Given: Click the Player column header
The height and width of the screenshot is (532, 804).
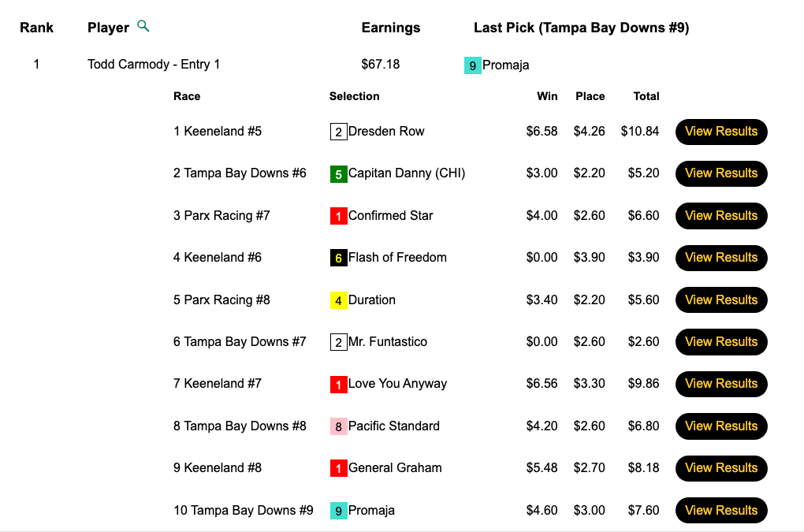Looking at the screenshot, I should click(x=108, y=28).
